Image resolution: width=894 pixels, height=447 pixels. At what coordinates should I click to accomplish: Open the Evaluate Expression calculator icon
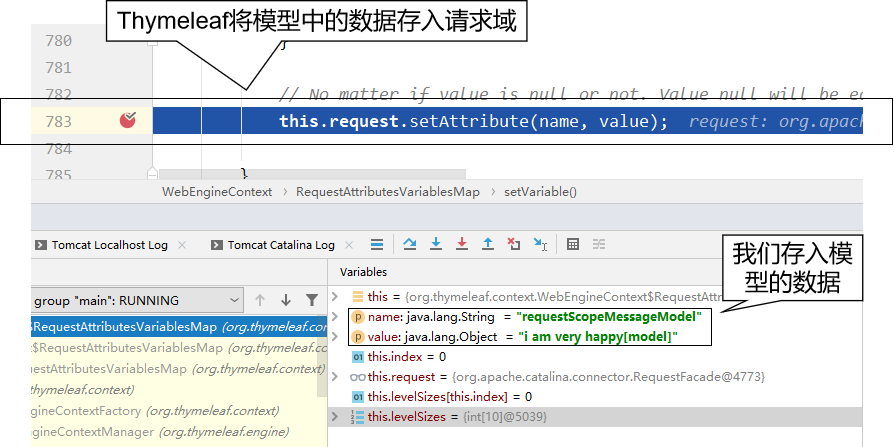click(573, 244)
